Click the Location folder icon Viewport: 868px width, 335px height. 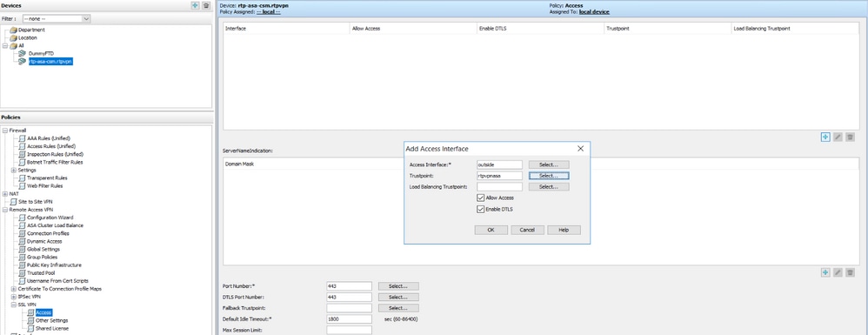point(13,37)
